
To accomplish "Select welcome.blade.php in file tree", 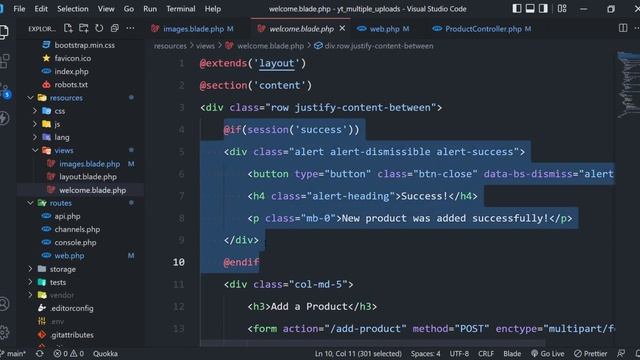I will [92, 190].
